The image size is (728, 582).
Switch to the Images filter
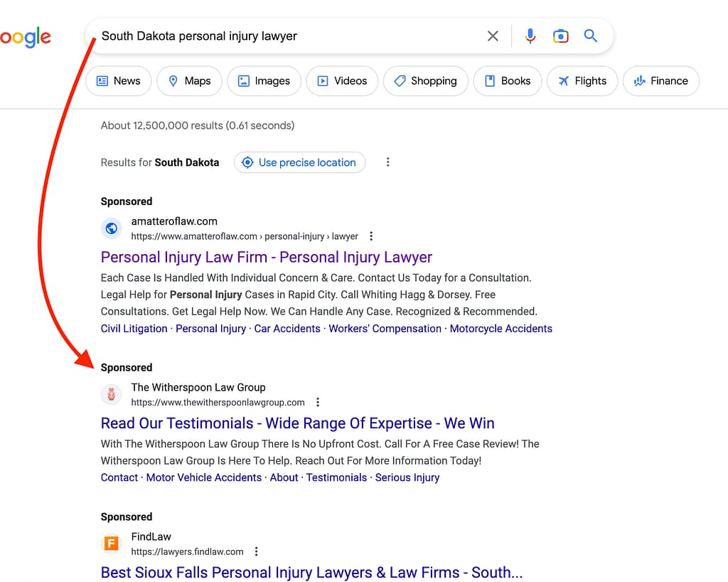(264, 81)
